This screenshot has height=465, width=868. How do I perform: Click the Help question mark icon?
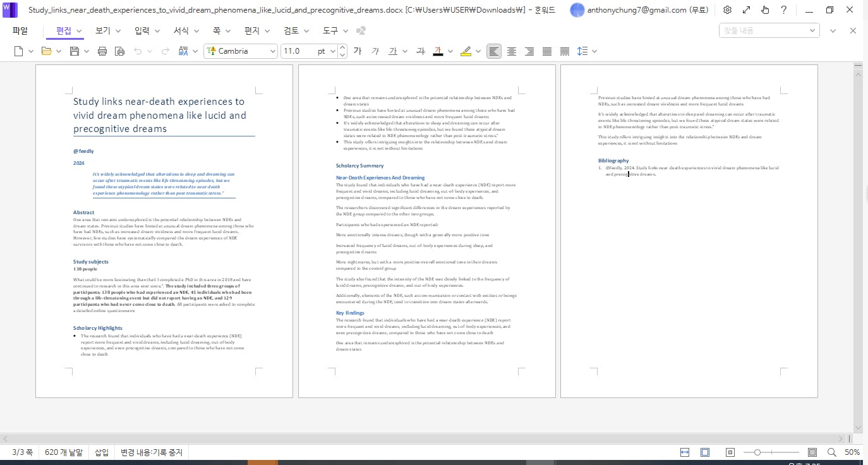coord(783,10)
